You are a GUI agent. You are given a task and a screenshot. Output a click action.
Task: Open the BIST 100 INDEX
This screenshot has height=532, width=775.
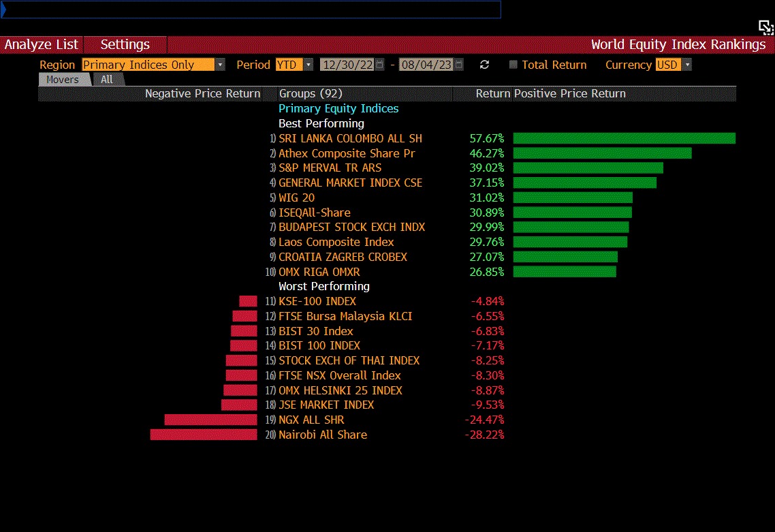(x=319, y=345)
